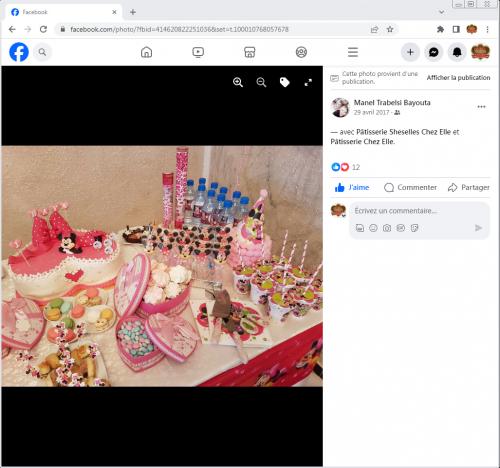This screenshot has height=468, width=500.
Task: Attach a photo to comment
Action: [387, 228]
